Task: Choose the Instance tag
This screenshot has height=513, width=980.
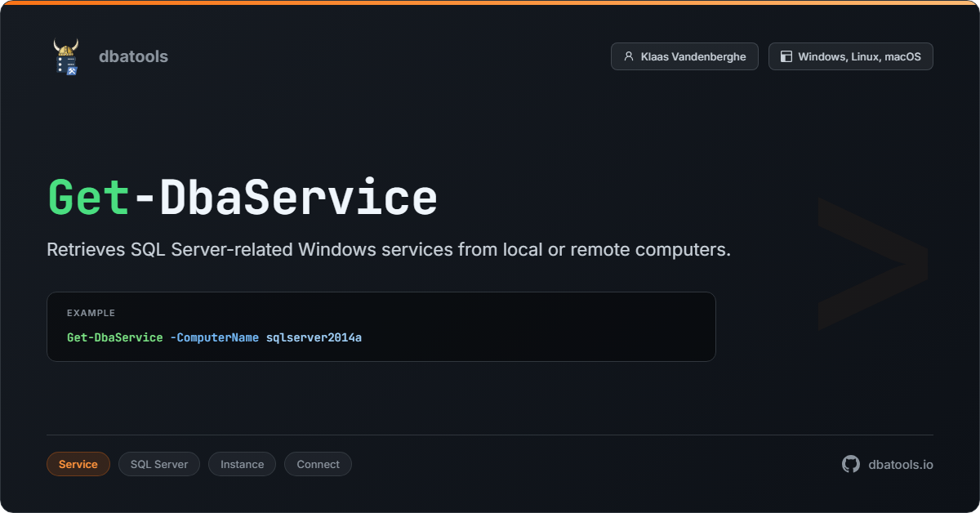Action: 242,464
